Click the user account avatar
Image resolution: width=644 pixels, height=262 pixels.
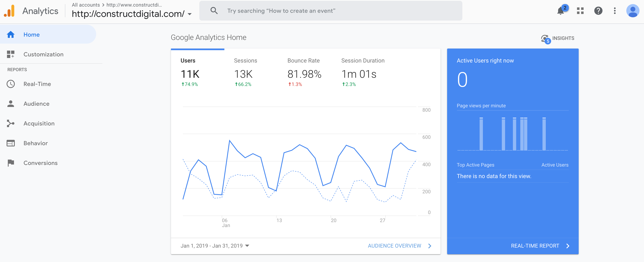632,11
